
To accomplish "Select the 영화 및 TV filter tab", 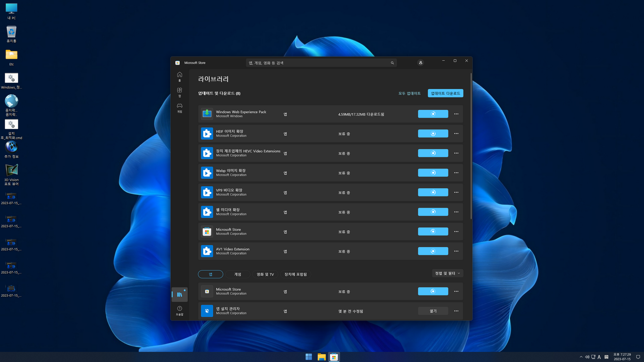I will (265, 274).
